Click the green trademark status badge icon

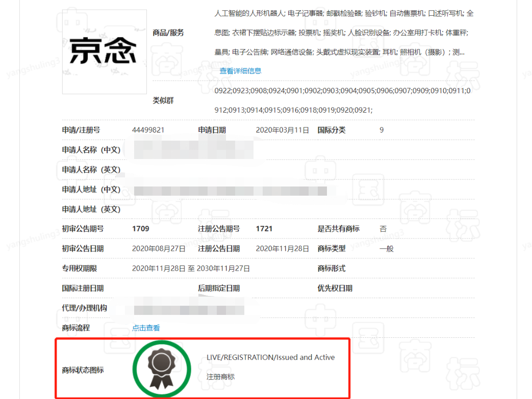pos(162,367)
